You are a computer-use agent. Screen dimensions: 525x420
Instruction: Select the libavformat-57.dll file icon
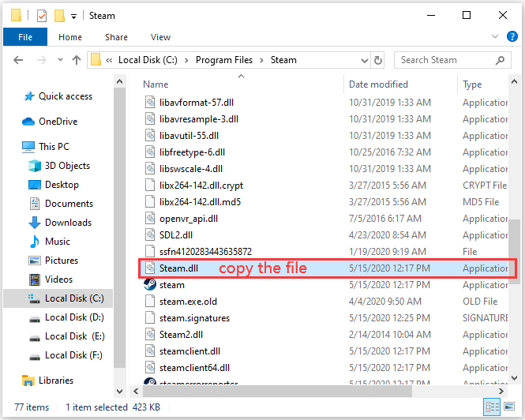click(x=150, y=102)
